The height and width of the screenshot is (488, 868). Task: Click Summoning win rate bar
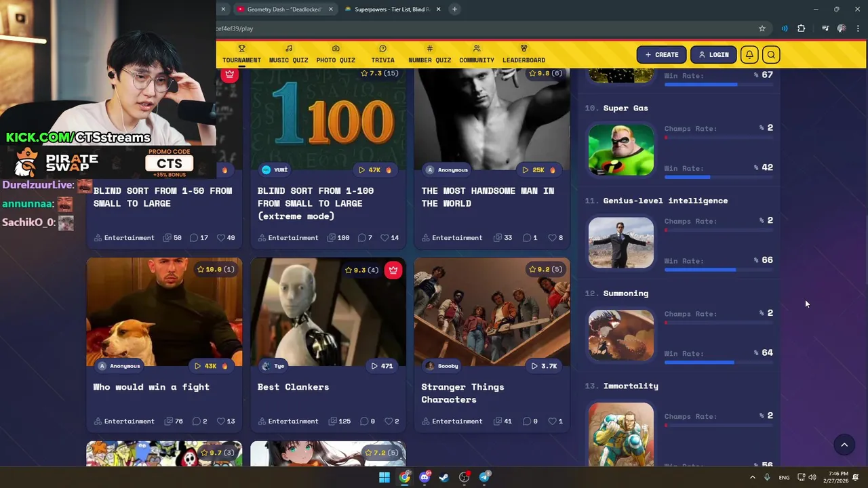pos(719,363)
